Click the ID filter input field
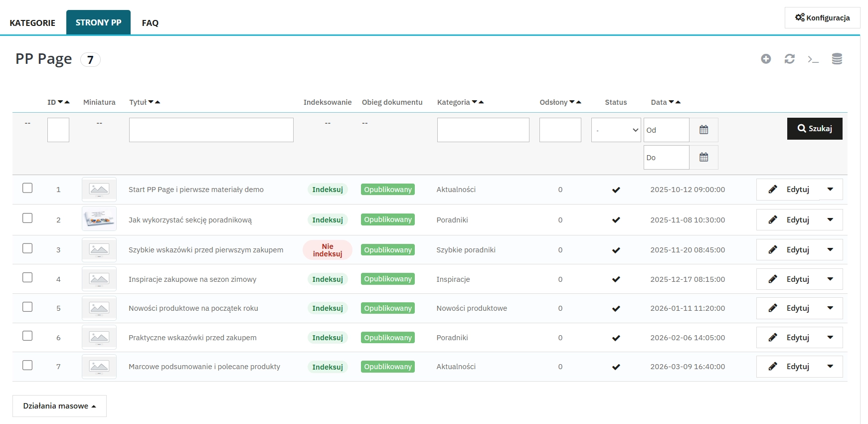Image resolution: width=868 pixels, height=424 pixels. pos(58,130)
